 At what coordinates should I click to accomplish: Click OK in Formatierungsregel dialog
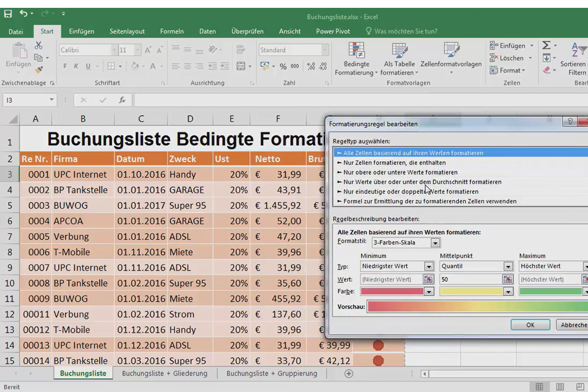530,325
